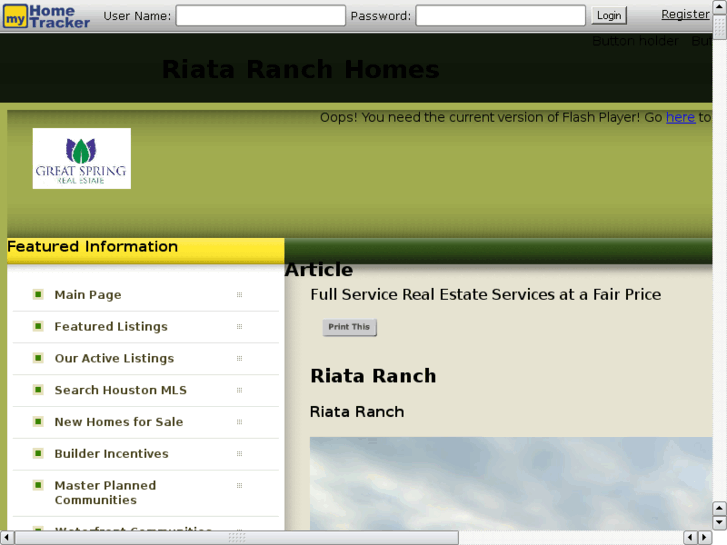Click dotted grip icon on New Homes for Sale row
Image resolution: width=727 pixels, height=545 pixels.
[239, 422]
